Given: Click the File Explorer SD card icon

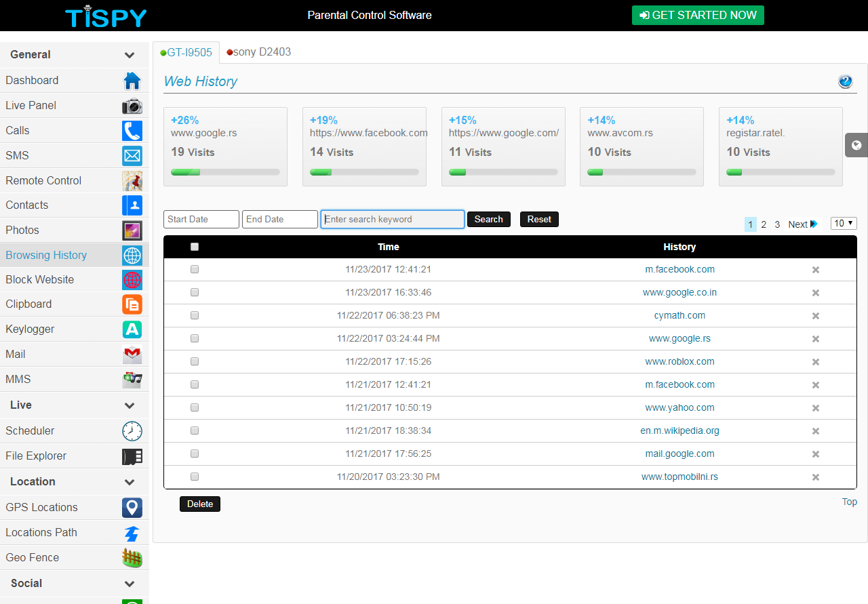Looking at the screenshot, I should click(x=132, y=456).
